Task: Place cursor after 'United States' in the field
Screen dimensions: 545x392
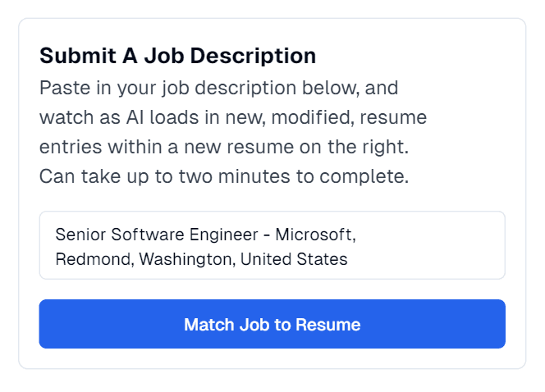Action: tap(348, 259)
